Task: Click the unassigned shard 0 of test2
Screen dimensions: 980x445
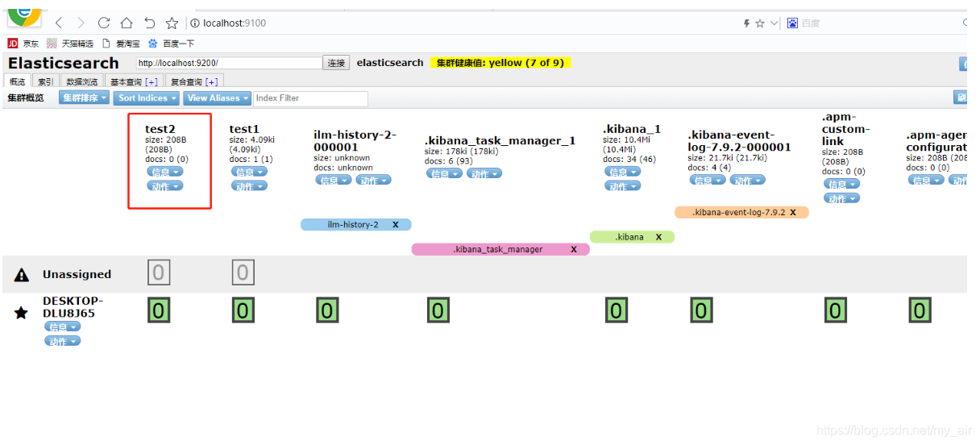Action: pos(159,273)
